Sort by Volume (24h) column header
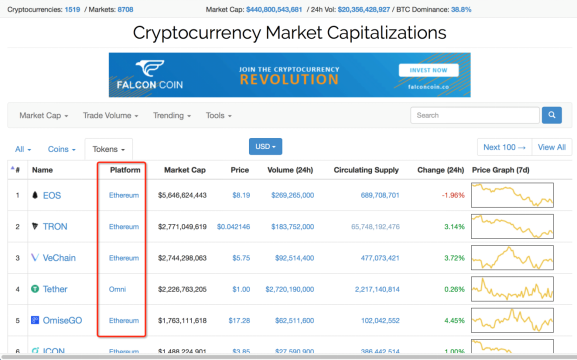Viewport: 577px width, 360px height. tap(290, 170)
